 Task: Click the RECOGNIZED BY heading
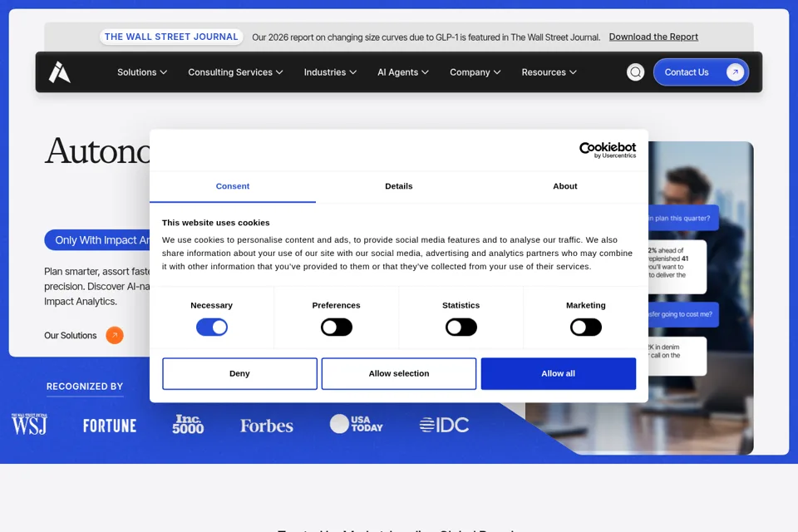coord(85,387)
